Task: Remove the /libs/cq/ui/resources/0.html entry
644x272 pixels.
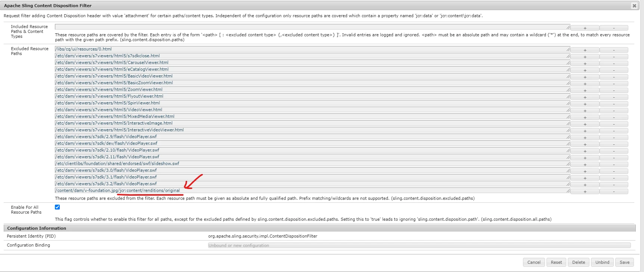Action: coord(614,50)
